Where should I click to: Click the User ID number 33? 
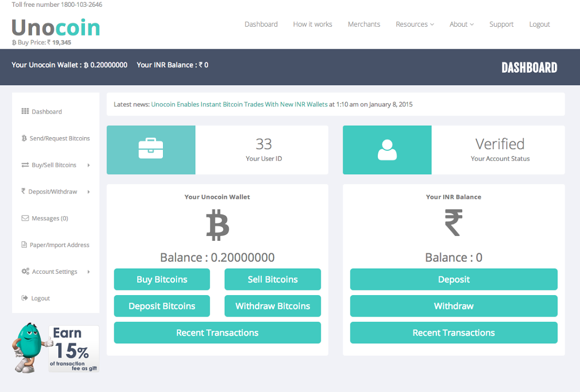tap(264, 144)
